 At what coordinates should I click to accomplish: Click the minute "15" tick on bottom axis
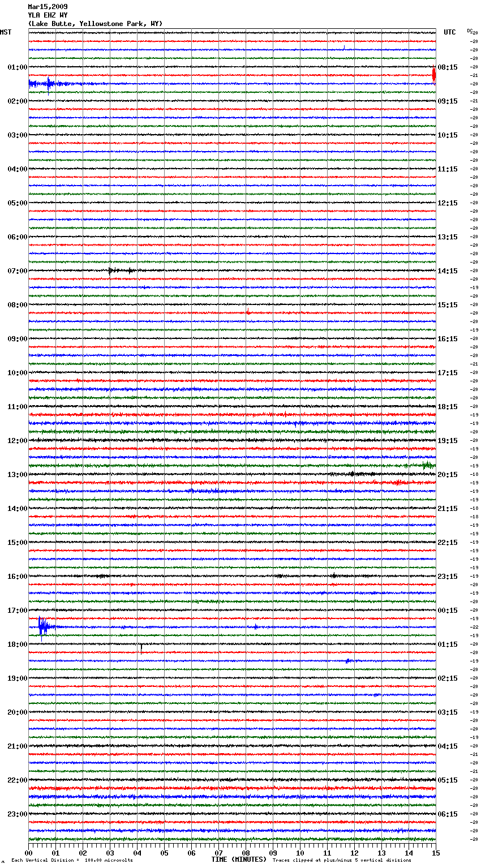coord(435,853)
